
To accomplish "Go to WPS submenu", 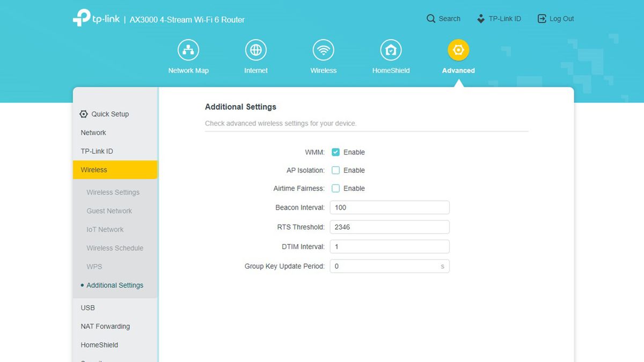I will point(94,267).
